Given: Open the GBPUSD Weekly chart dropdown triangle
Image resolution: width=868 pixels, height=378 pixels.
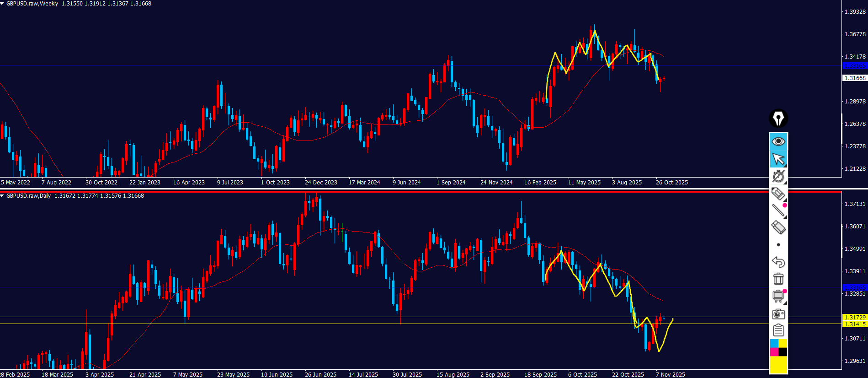Looking at the screenshot, I should pyautogui.click(x=2, y=4).
